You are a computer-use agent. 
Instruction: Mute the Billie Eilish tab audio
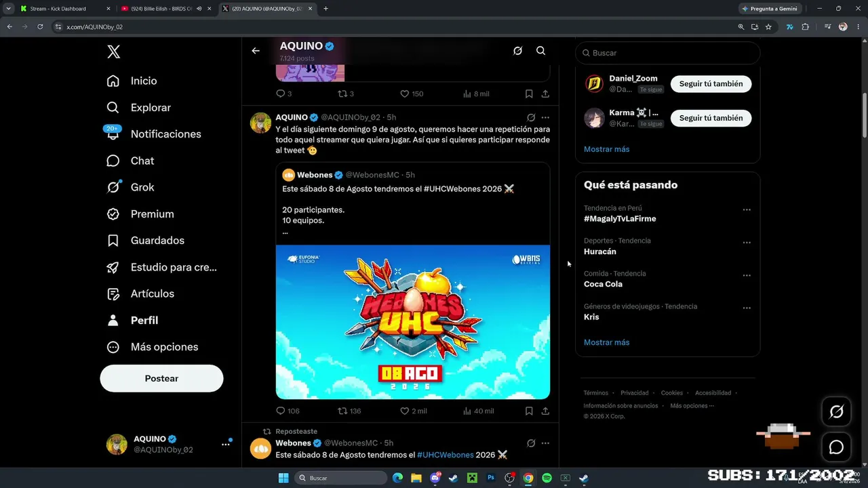pos(199,9)
